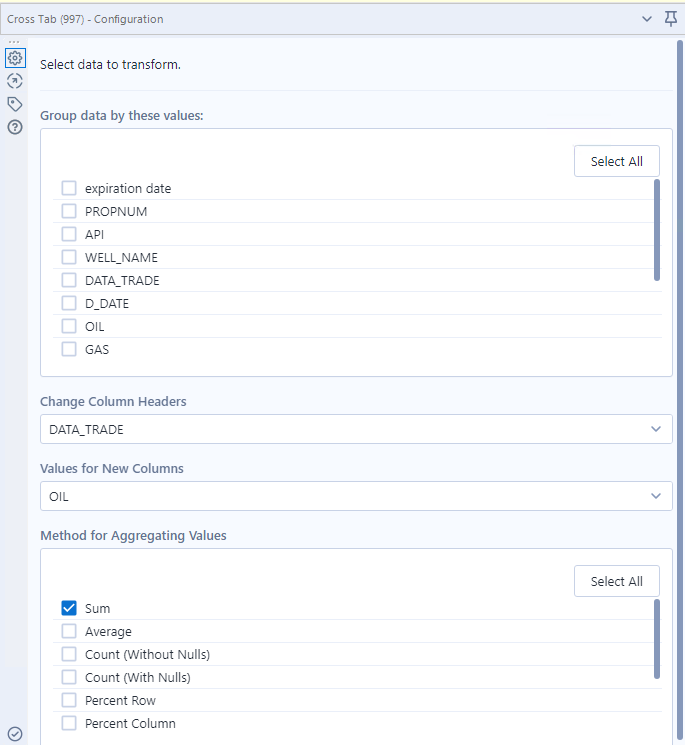The image size is (685, 745).
Task: Open the Help question mark icon
Action: tap(15, 127)
